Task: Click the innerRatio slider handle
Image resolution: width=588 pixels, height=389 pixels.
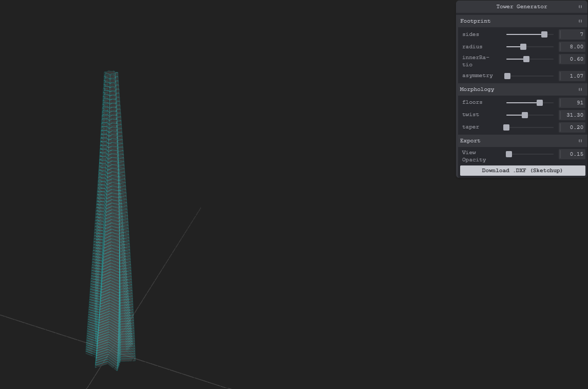Action: (x=526, y=59)
